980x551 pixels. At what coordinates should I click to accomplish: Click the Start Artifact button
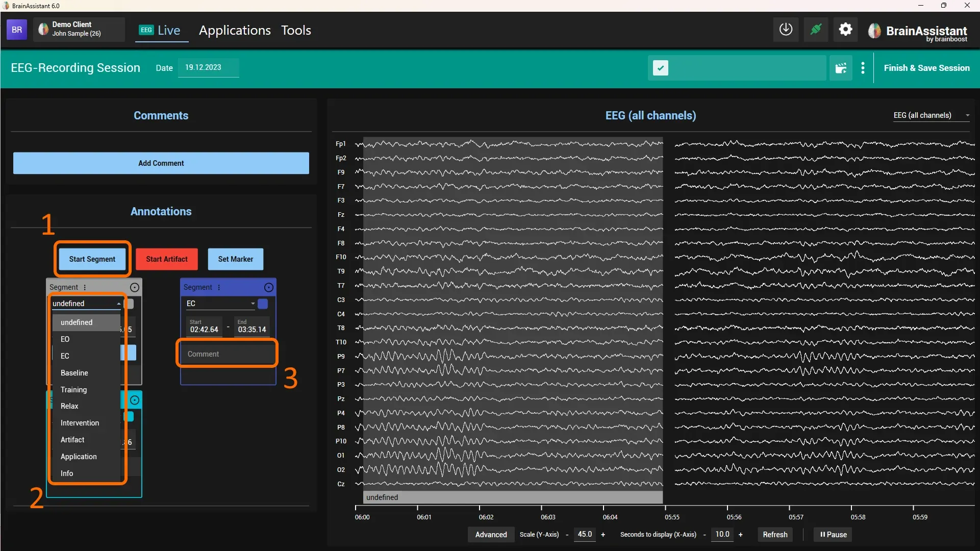(x=167, y=259)
